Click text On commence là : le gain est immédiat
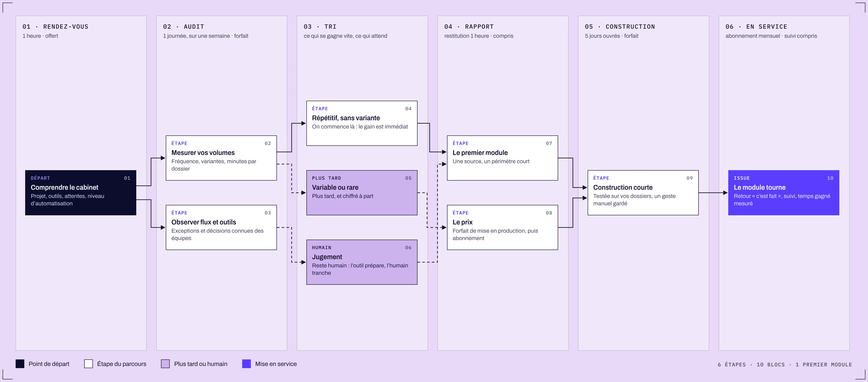The height and width of the screenshot is (382, 868). [x=360, y=127]
